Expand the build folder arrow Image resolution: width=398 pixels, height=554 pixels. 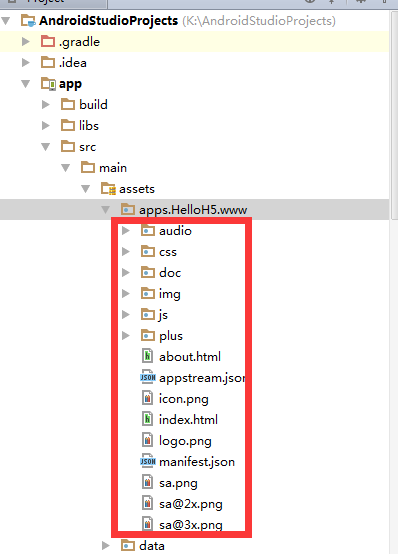(x=46, y=105)
